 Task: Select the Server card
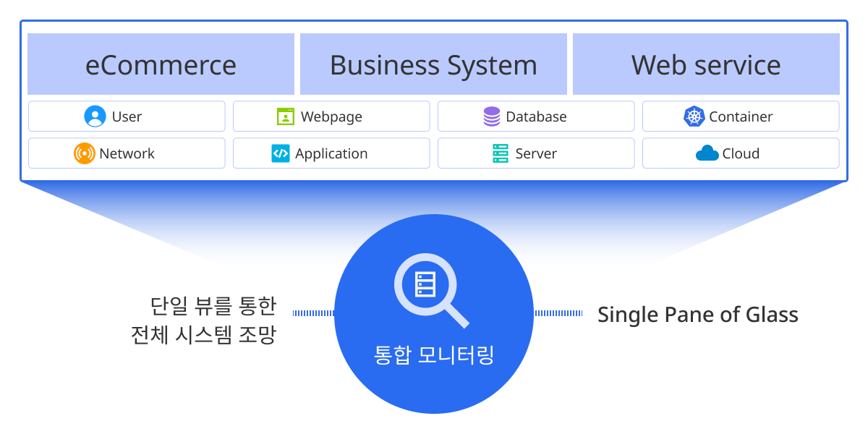tap(536, 153)
